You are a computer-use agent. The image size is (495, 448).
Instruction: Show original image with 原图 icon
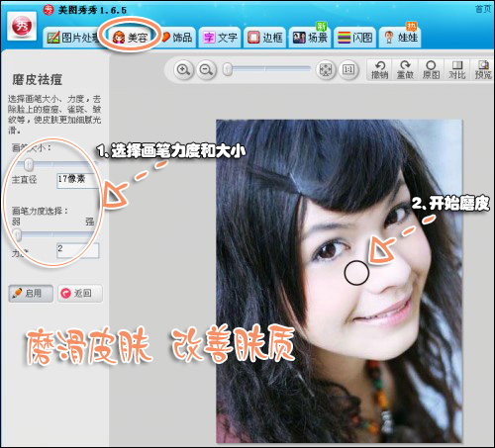pyautogui.click(x=431, y=70)
